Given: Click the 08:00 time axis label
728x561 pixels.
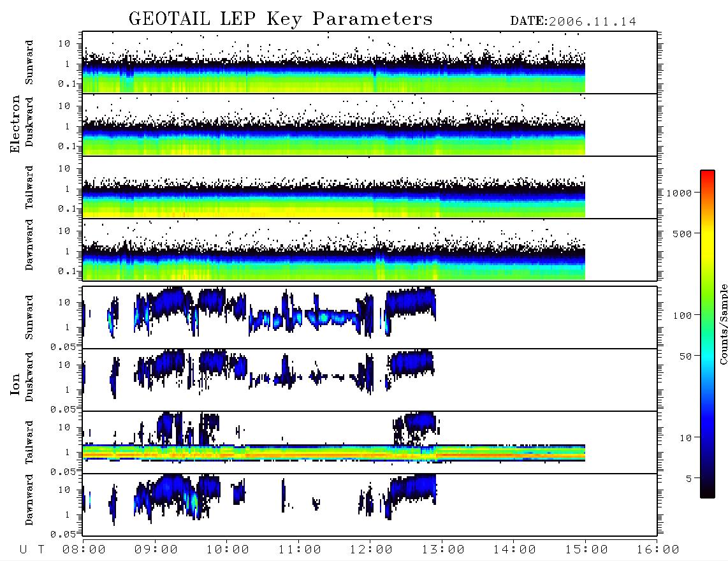Looking at the screenshot, I should tap(84, 550).
